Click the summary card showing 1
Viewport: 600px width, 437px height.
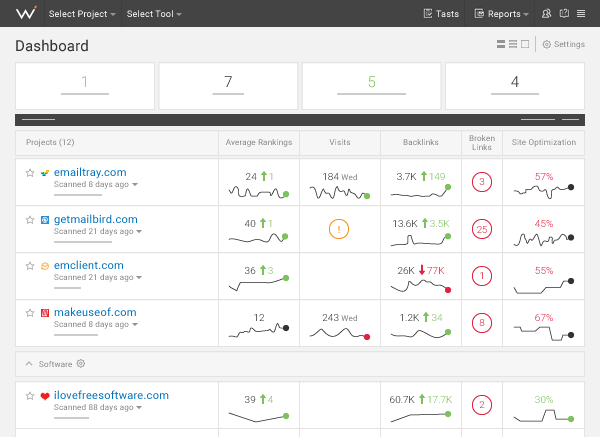tap(85, 86)
